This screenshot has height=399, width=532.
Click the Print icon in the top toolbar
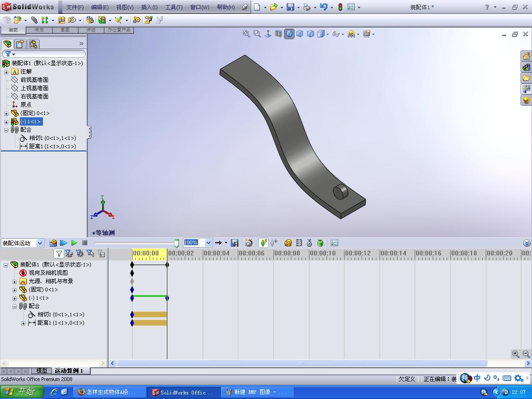(307, 7)
